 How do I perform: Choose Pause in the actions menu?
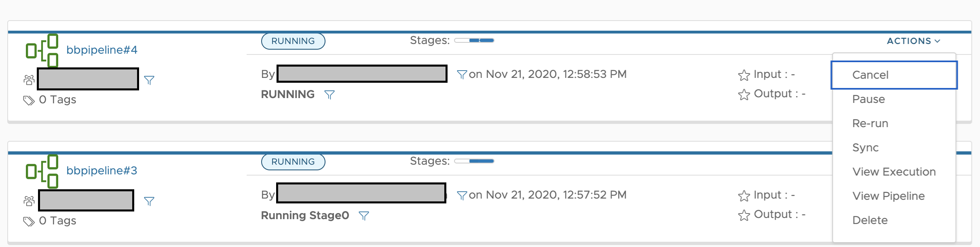pyautogui.click(x=868, y=99)
